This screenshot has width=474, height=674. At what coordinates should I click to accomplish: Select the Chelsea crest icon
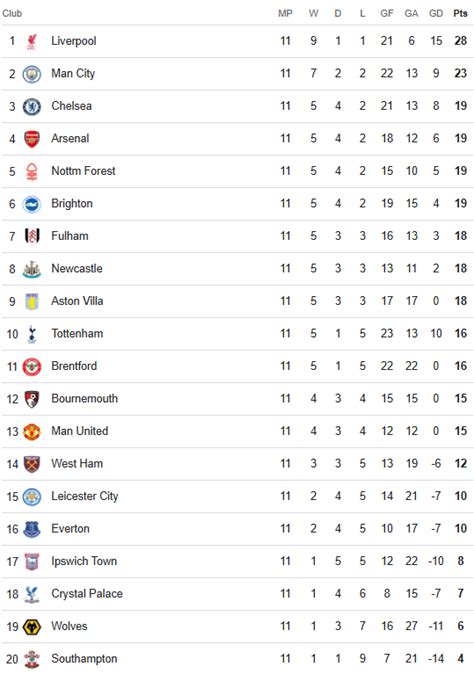32,107
